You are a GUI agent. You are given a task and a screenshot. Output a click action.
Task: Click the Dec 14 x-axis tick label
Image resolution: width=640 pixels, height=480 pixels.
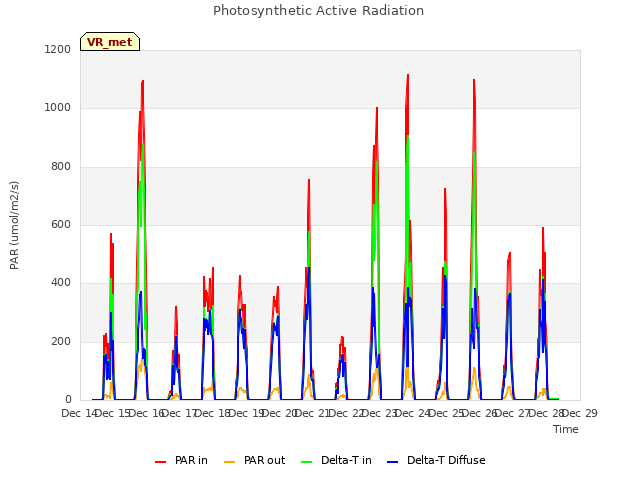[79, 413]
